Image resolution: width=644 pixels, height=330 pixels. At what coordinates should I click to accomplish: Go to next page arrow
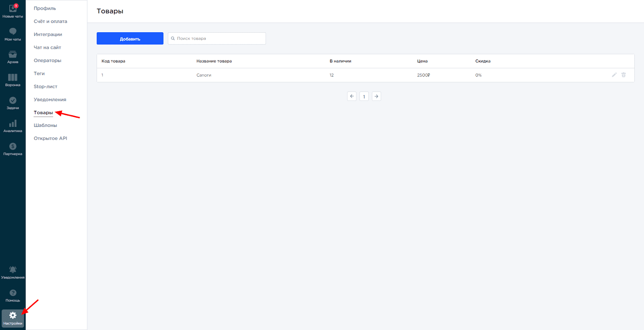[x=376, y=96]
